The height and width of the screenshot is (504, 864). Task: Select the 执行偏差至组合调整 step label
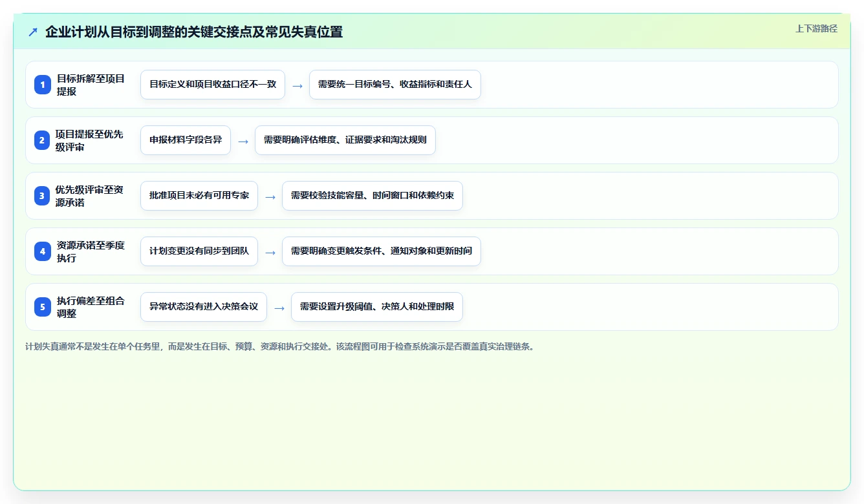[91, 307]
